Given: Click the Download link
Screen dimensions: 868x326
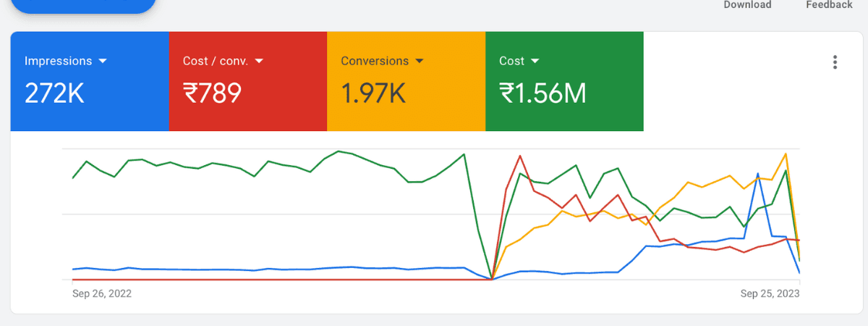Looking at the screenshot, I should (x=747, y=5).
